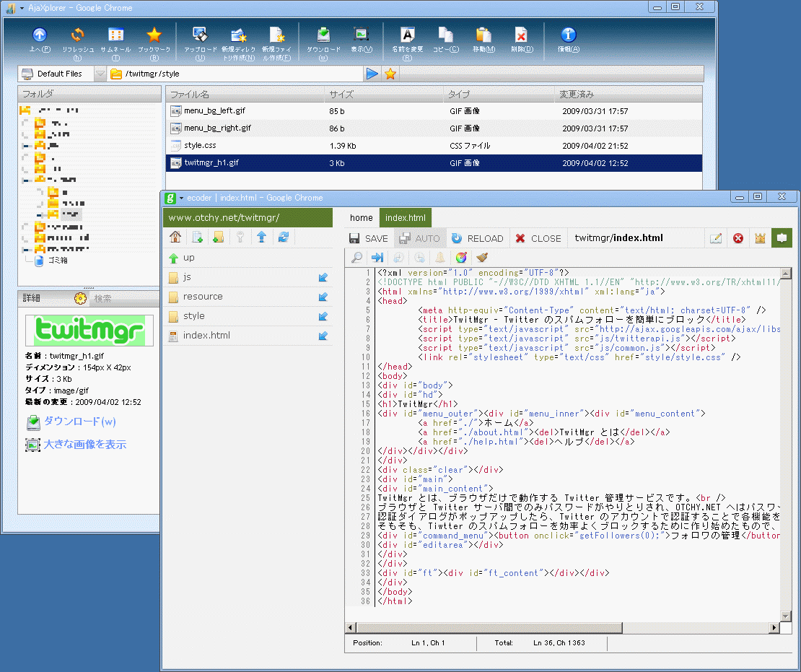Select the twitmgr_h1.gif file row
Screen dimensions: 801x672
coord(434,163)
